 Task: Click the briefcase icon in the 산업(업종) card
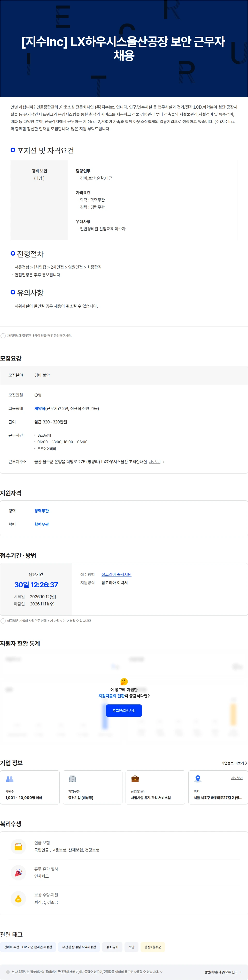point(135,779)
